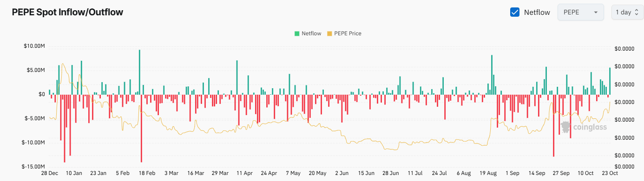644x181 pixels.
Task: Click the 24 Jul date label
Action: 439,173
